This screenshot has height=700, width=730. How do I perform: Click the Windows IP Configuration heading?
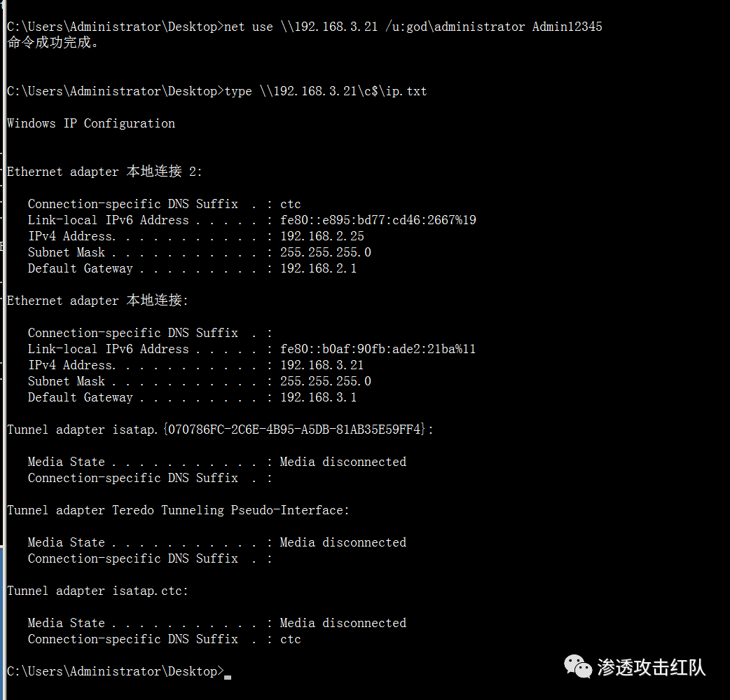[91, 123]
